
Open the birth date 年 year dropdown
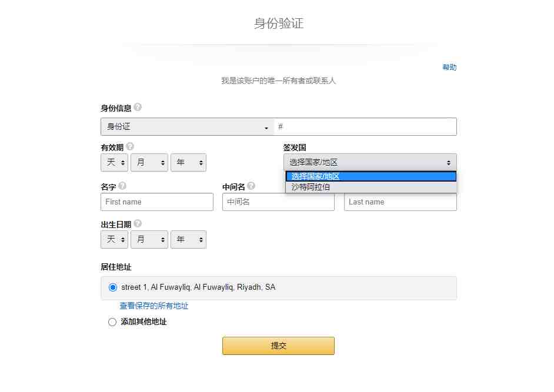point(188,239)
